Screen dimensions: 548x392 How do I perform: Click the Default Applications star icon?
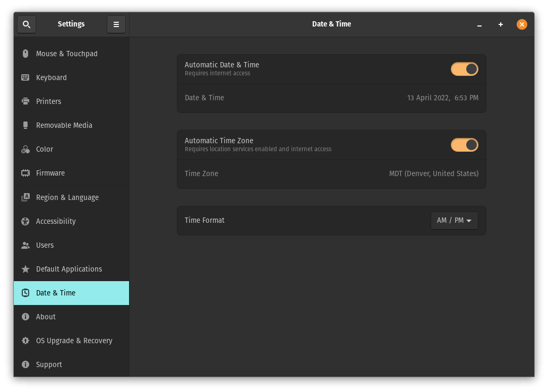pyautogui.click(x=25, y=269)
